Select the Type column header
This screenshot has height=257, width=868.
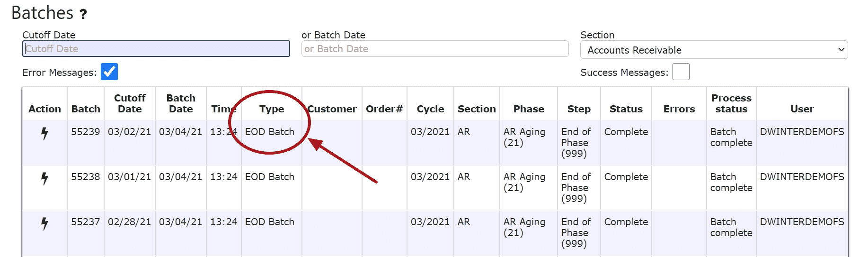(272, 109)
